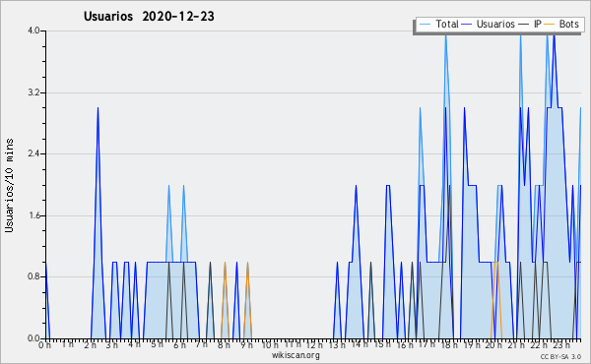Image resolution: width=591 pixels, height=364 pixels.
Task: Select the IP legend entry
Action: click(x=530, y=24)
